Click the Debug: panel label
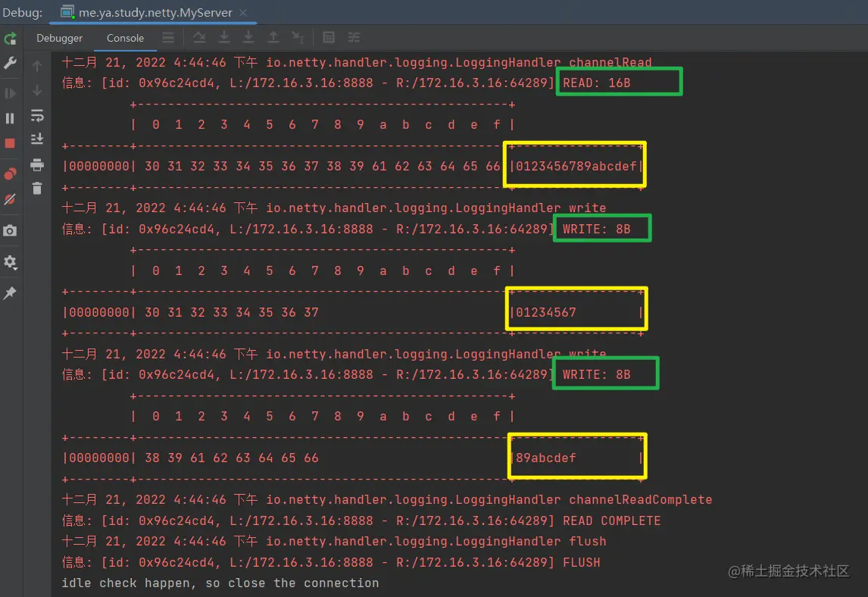The height and width of the screenshot is (597, 868). [x=23, y=13]
